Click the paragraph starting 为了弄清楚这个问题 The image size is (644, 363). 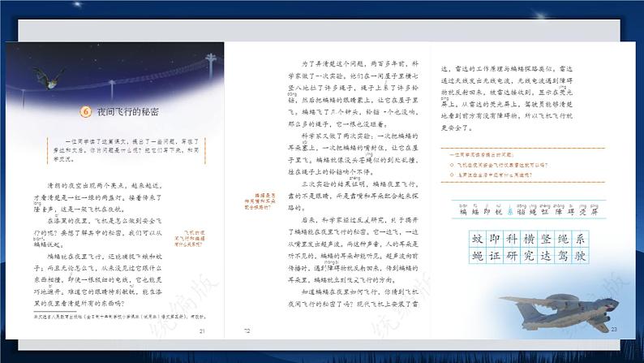click(353, 93)
